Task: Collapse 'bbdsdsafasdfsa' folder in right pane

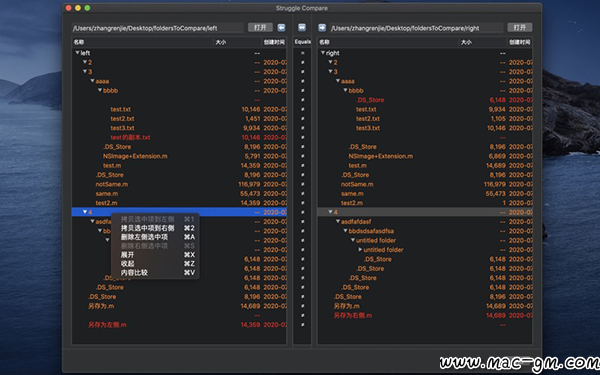Action: pos(345,231)
